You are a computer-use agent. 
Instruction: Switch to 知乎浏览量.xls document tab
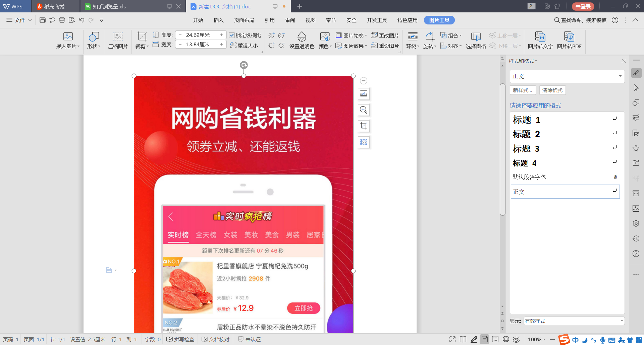click(133, 6)
